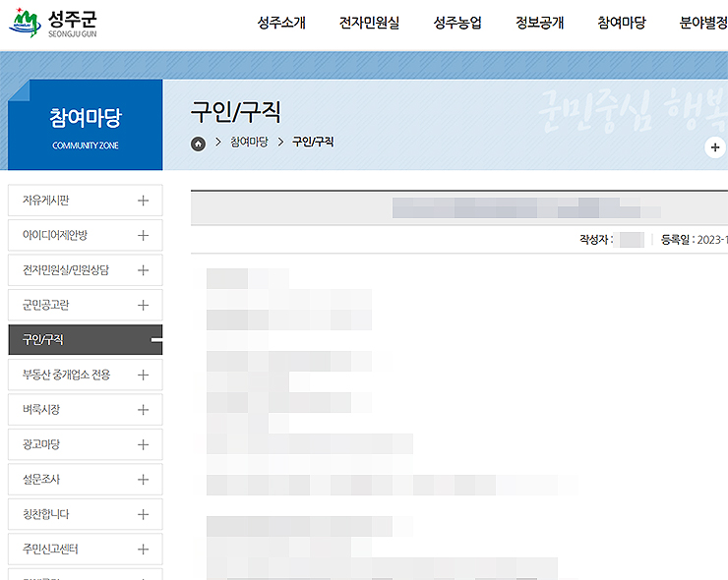Open 전자민원실/민원상담 sidebar item
This screenshot has width=728, height=580.
coord(86,270)
